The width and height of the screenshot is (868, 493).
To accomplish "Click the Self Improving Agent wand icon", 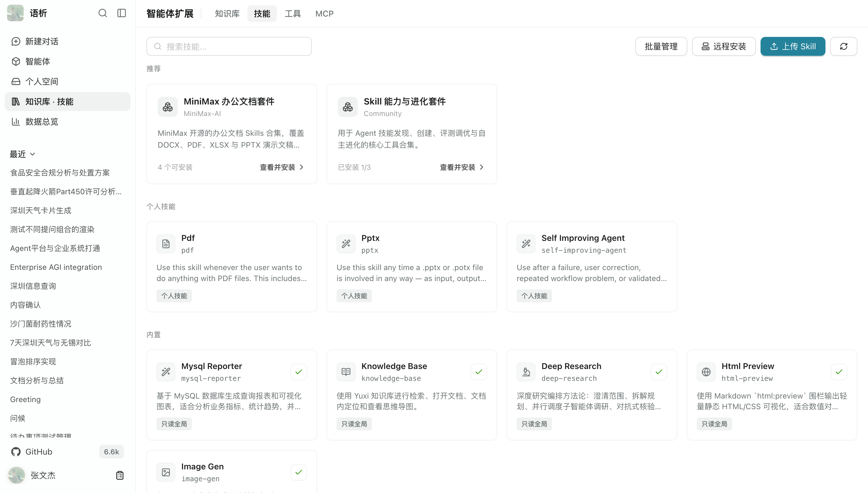I will tap(526, 244).
